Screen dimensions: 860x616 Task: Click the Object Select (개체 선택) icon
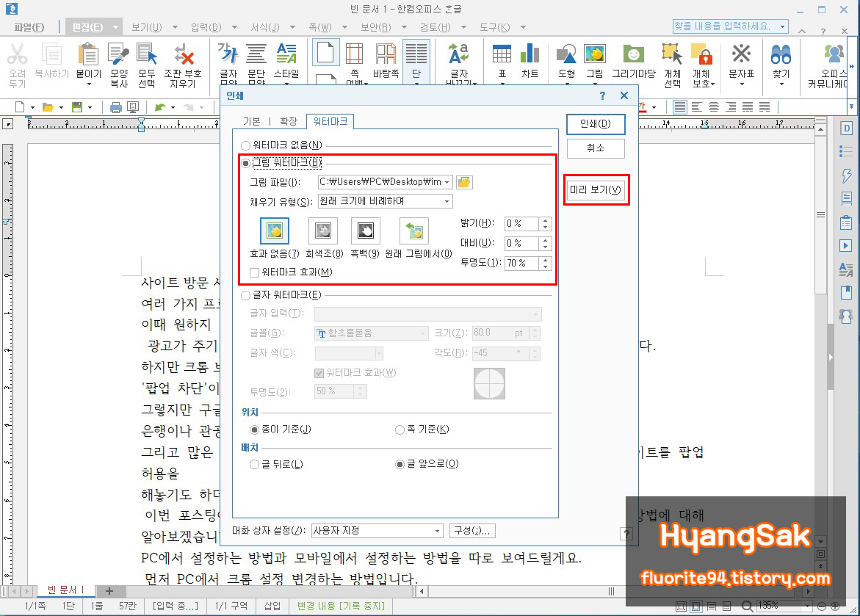point(672,55)
